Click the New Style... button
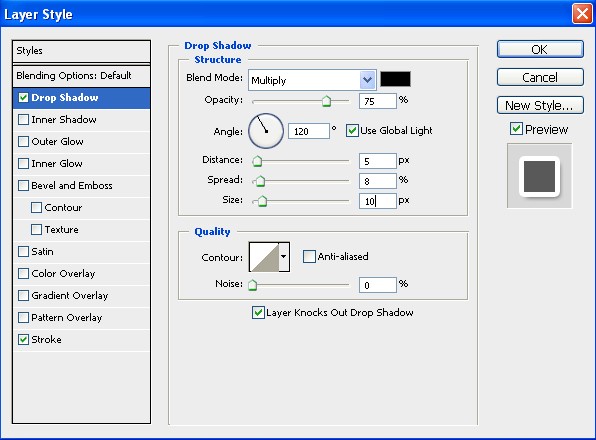This screenshot has height=440, width=596. (x=540, y=105)
